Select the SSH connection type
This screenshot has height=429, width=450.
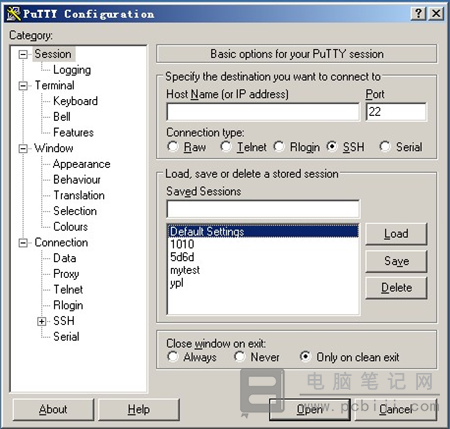332,146
